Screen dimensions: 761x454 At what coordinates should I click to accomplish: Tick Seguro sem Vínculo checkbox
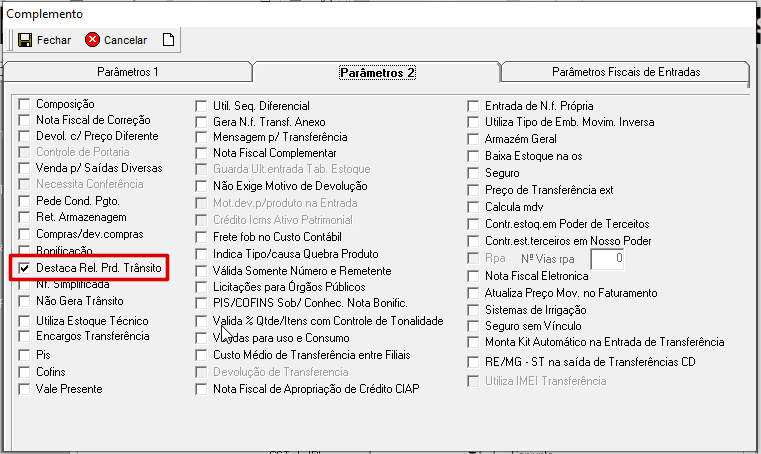[473, 326]
